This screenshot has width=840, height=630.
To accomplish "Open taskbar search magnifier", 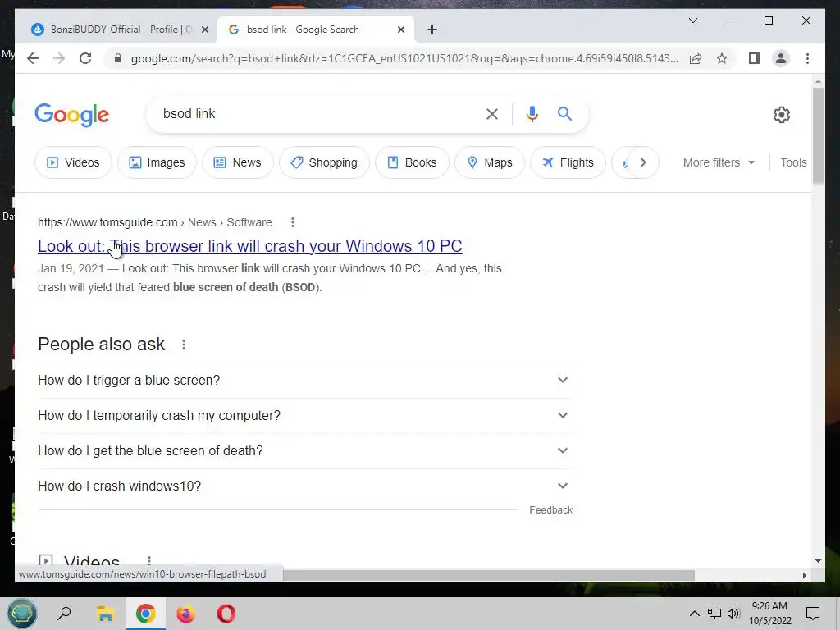I will pos(64,614).
